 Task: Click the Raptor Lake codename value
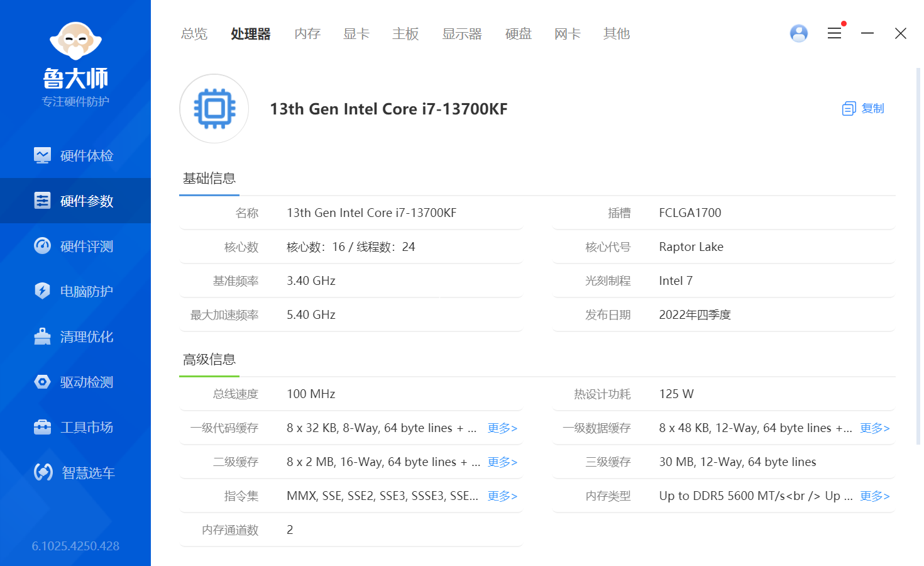691,247
